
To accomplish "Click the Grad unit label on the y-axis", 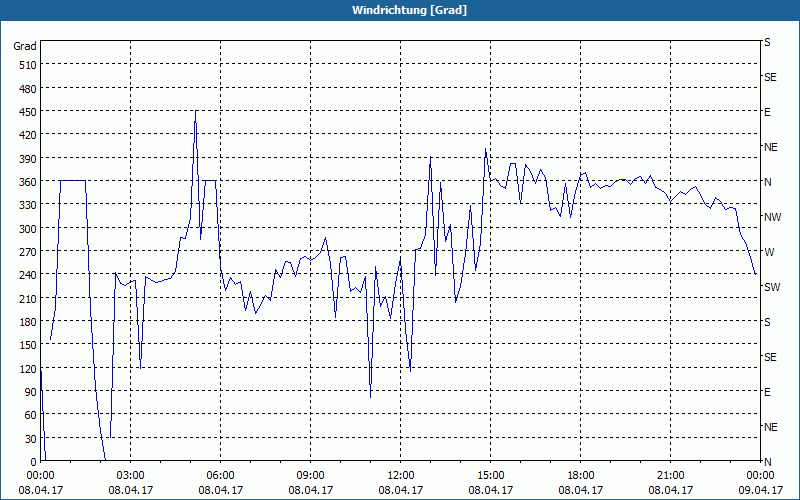I will 25,46.
